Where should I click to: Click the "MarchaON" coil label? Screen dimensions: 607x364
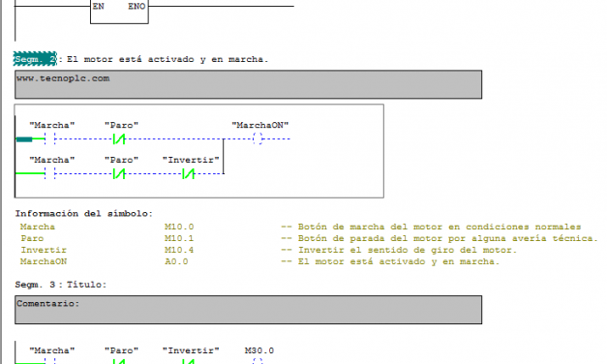(x=259, y=125)
